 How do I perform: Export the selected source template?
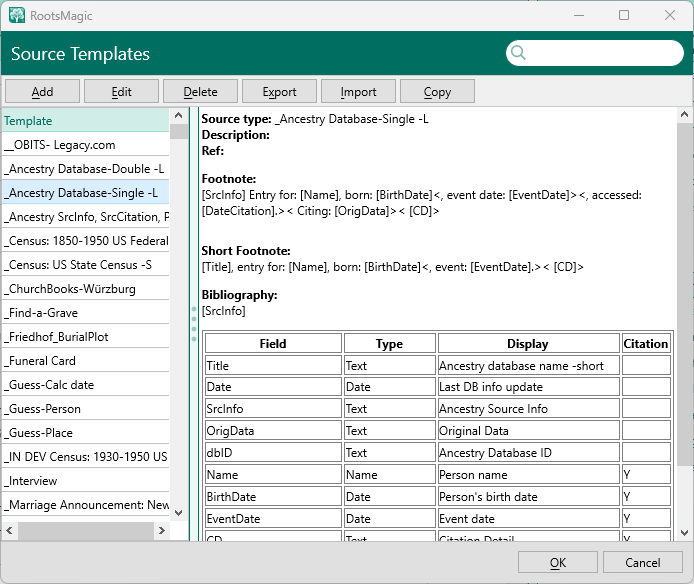pos(279,92)
